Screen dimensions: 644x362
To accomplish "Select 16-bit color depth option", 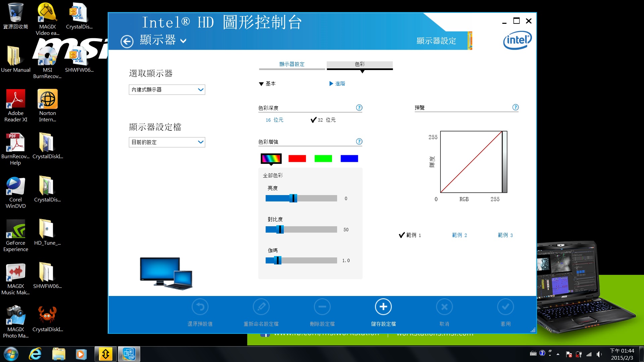I will click(274, 120).
